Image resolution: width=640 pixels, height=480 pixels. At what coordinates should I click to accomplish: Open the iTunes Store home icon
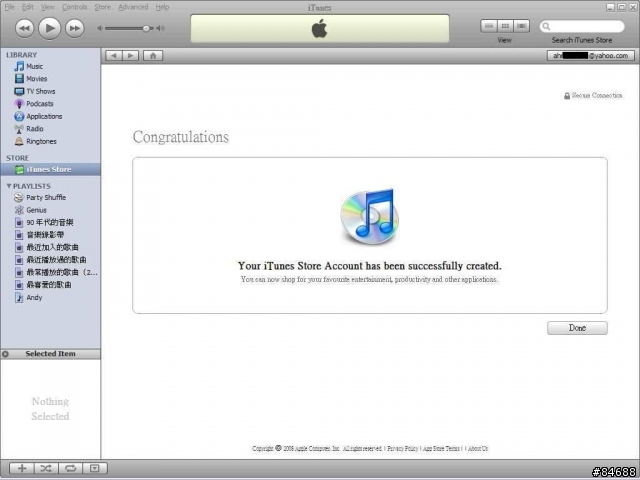coord(153,56)
